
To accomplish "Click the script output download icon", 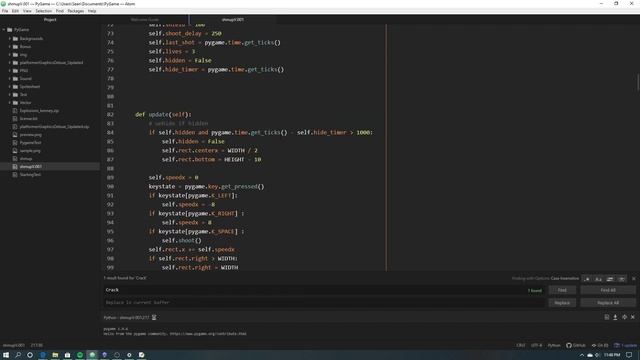I will pos(615,317).
